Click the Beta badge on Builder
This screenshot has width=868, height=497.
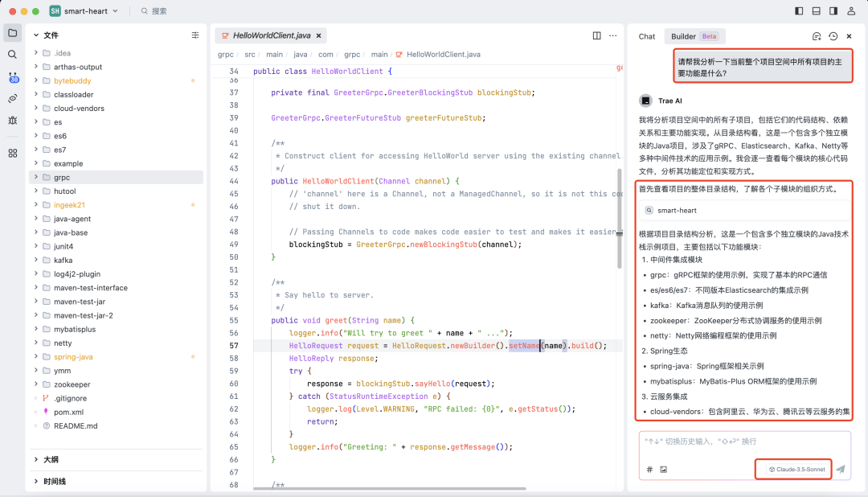[709, 36]
